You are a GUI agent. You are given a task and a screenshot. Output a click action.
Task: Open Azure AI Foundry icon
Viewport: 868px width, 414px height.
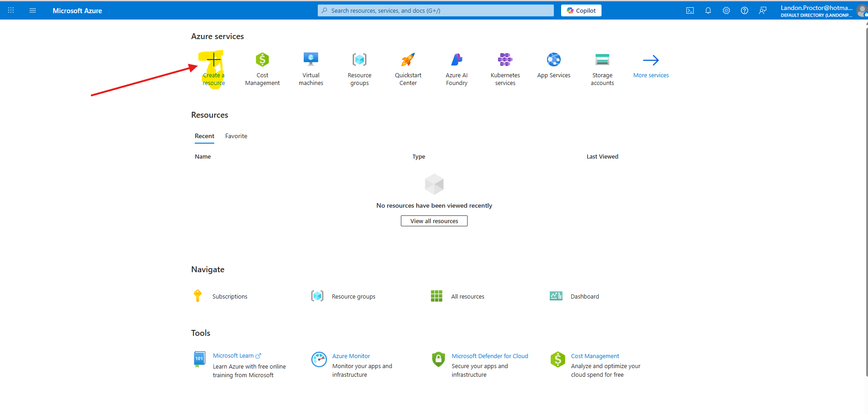(x=457, y=60)
